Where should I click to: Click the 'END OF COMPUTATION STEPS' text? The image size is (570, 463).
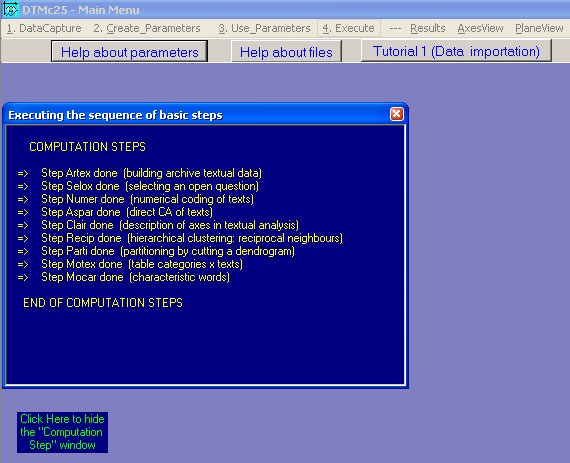click(103, 303)
